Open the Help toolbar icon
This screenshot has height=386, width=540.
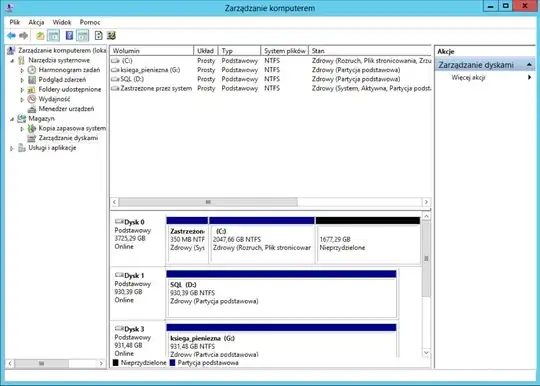point(69,35)
